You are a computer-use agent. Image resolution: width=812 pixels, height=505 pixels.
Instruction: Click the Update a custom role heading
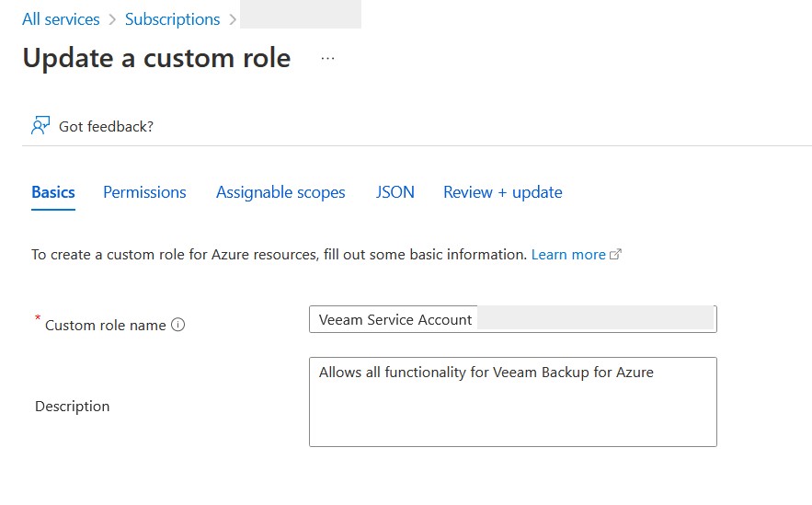coord(156,58)
